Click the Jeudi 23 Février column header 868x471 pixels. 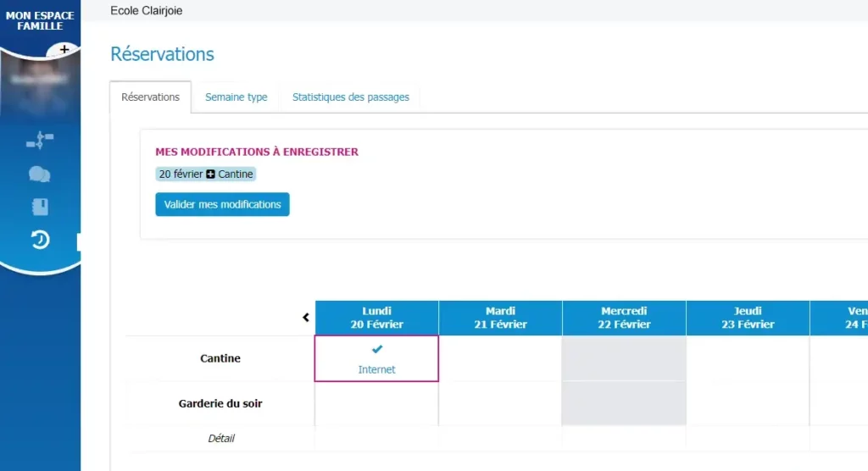748,318
